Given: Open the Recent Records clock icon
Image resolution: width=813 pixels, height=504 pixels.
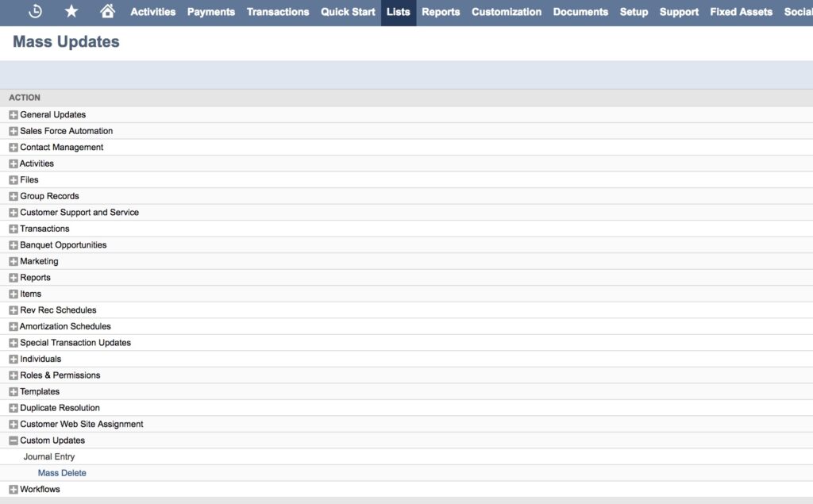Looking at the screenshot, I should click(35, 11).
